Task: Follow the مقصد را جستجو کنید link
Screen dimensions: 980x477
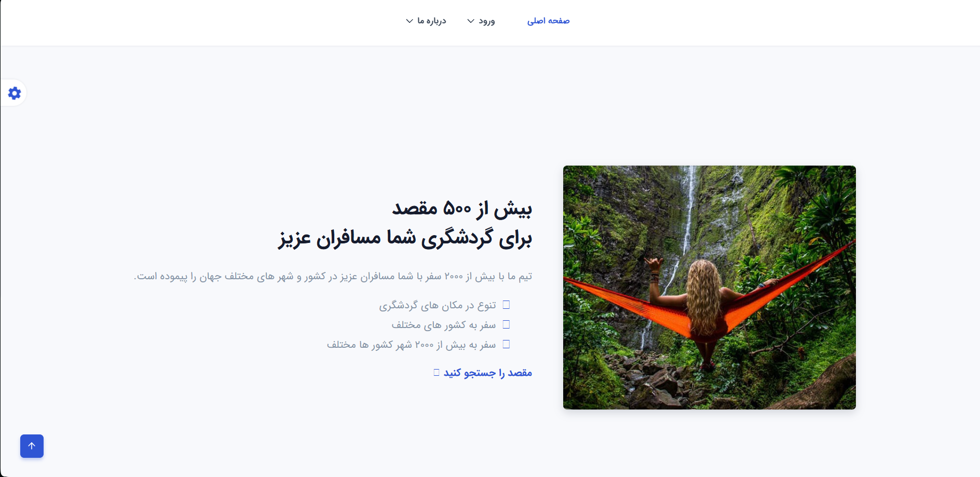Action: 488,373
